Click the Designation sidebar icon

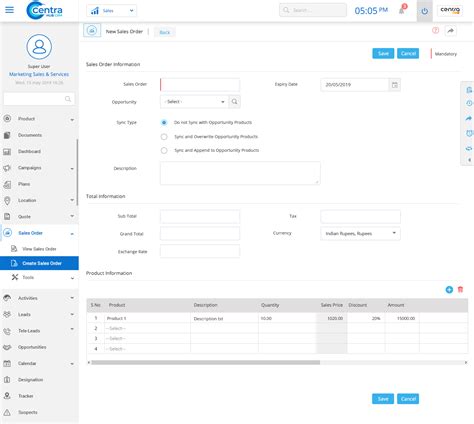click(7, 380)
